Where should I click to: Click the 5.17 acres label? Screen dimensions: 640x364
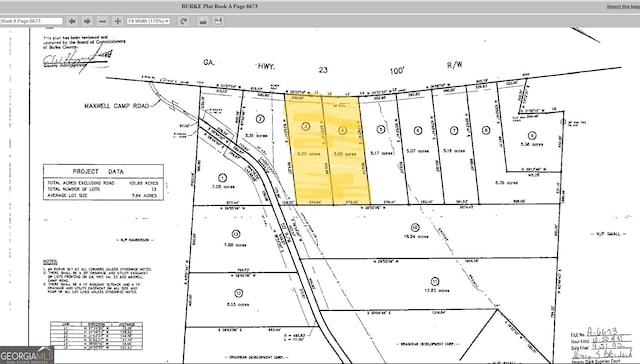tap(382, 153)
